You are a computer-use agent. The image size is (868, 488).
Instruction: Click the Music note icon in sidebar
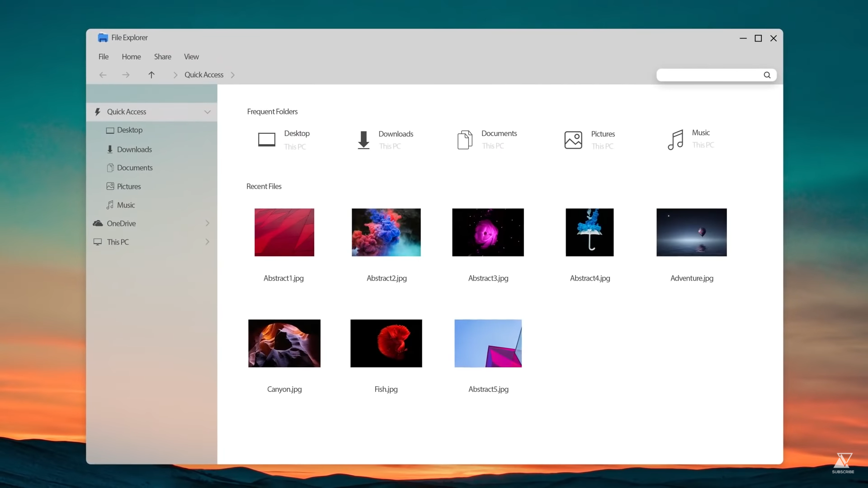pyautogui.click(x=110, y=205)
